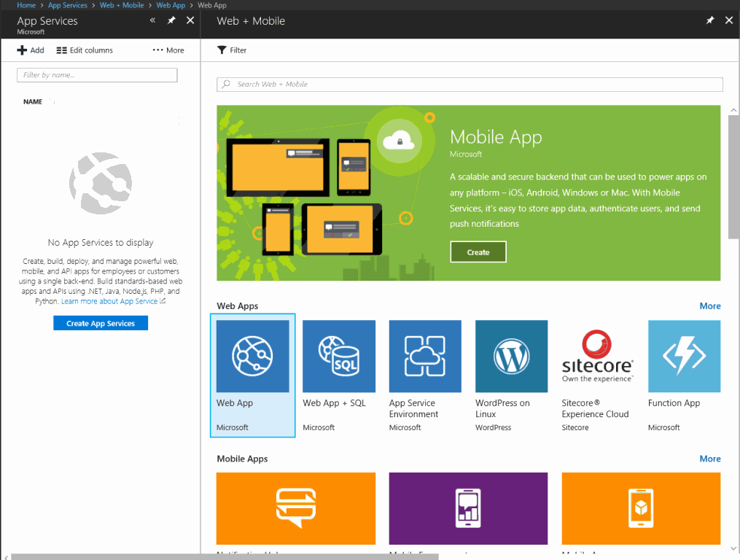
Task: Show more Web Apps
Action: 710,306
